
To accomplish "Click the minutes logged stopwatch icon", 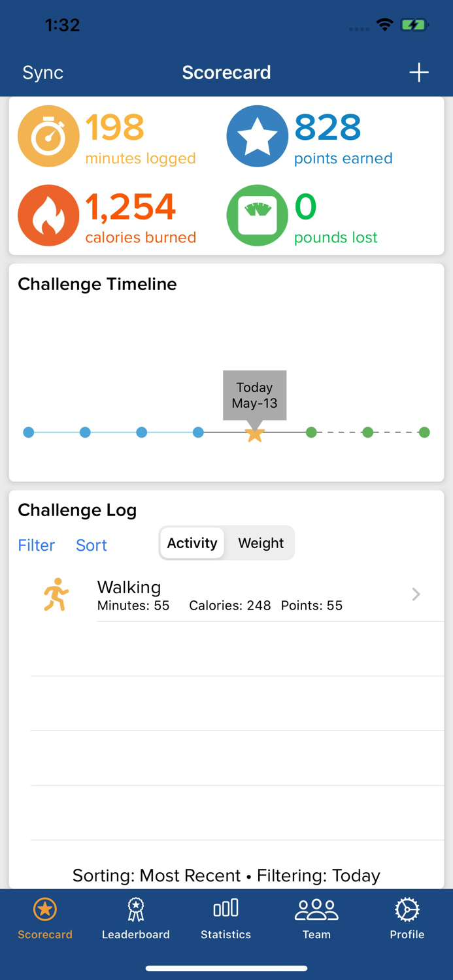I will (x=48, y=137).
